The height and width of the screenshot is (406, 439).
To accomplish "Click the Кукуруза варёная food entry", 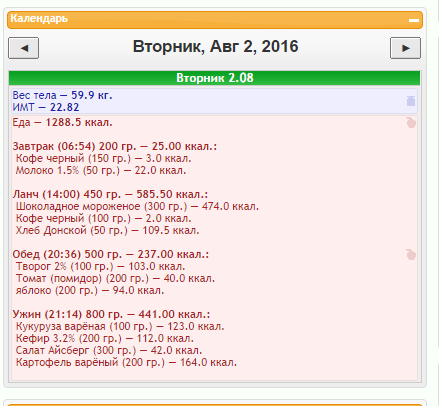I will 120,326.
